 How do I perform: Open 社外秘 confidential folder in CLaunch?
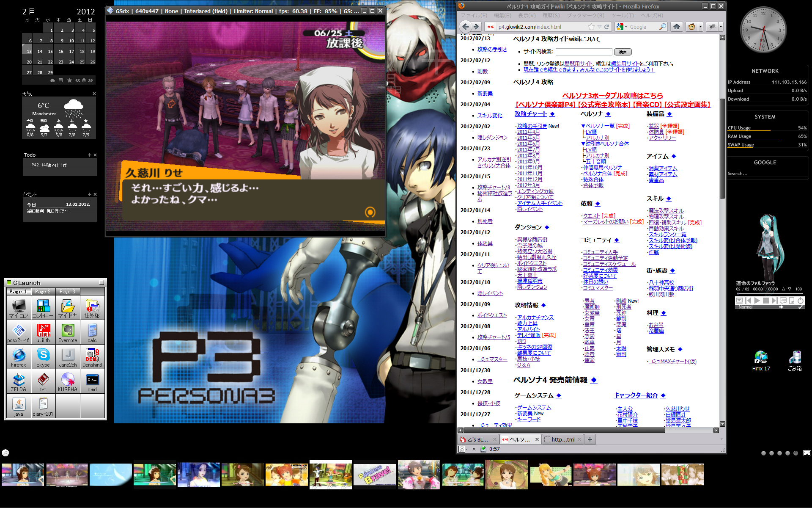[92, 308]
